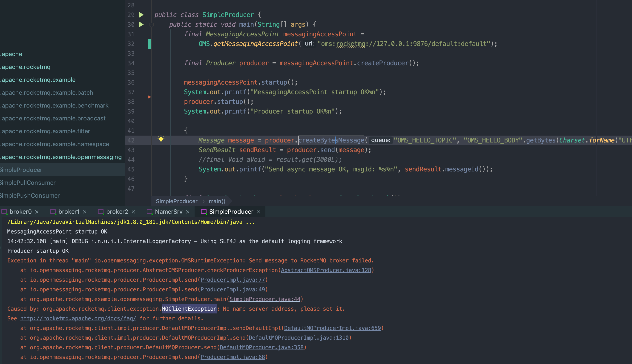This screenshot has height=364, width=632.
Task: Collapse the main method fold marker
Action: (151, 25)
